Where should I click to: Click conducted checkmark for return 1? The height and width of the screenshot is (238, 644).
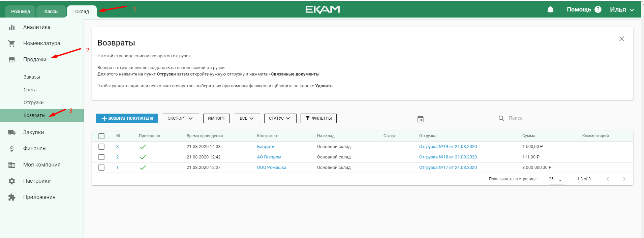point(143,168)
